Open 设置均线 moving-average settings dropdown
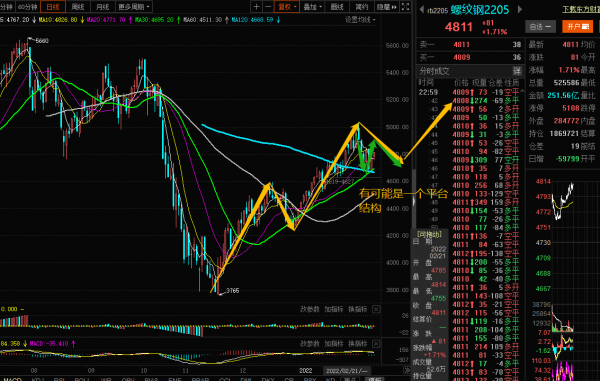Viewport: 600px width, 381px height. [360, 20]
